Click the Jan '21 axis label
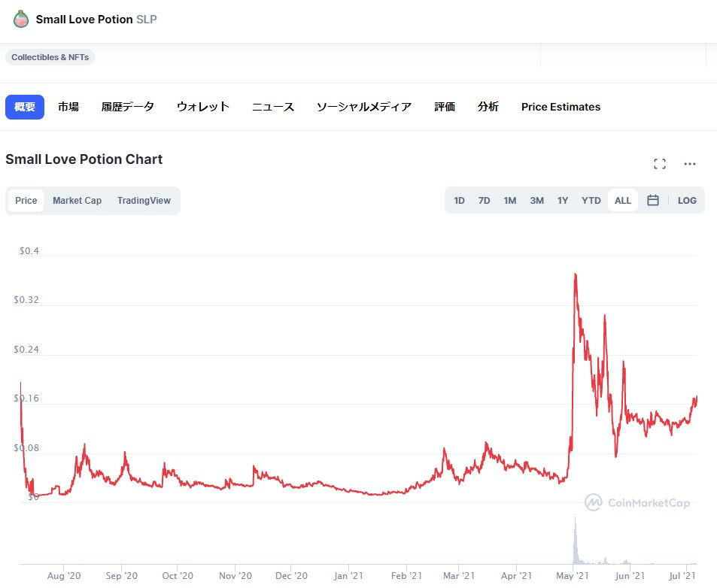Screen dimensions: 717x588 click(x=348, y=576)
